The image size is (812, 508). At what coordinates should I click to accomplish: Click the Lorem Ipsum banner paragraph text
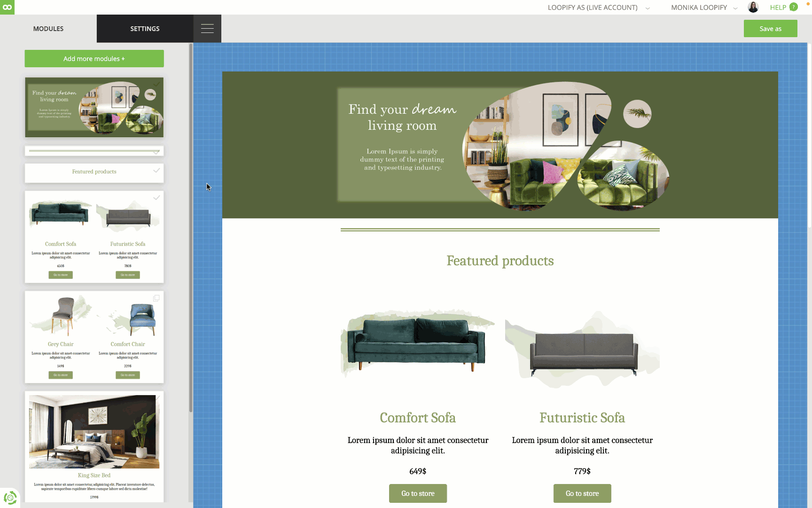402,159
